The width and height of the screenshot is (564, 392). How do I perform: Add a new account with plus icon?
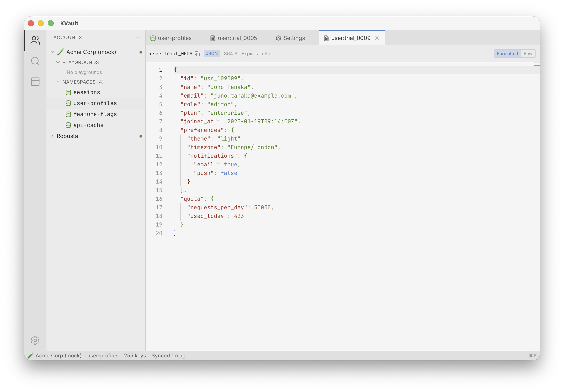coord(138,38)
